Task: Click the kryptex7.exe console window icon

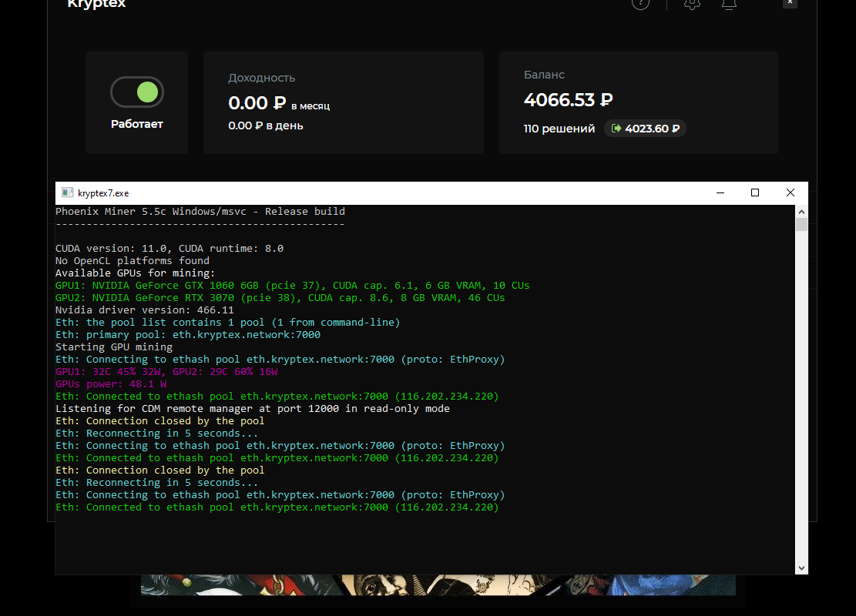Action: 67,192
